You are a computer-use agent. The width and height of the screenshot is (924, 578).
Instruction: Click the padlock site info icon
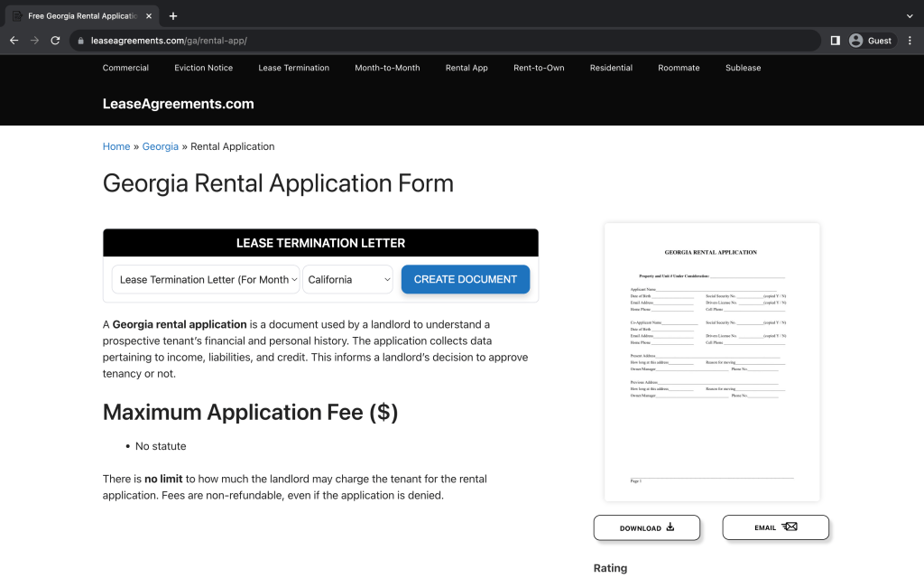[81, 41]
